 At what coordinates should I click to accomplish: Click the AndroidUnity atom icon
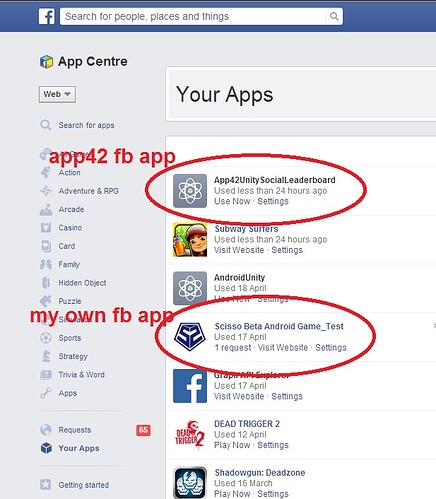click(190, 288)
